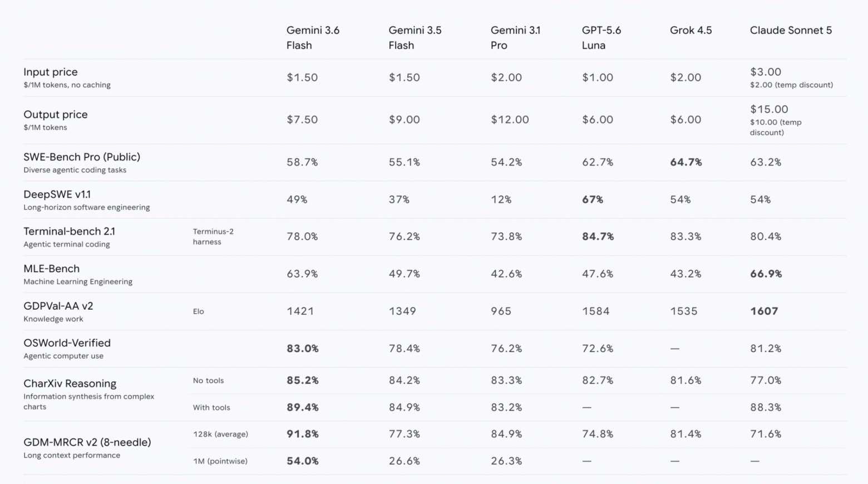Image resolution: width=868 pixels, height=484 pixels.
Task: Click the $15.00 output price cell
Action: (x=769, y=109)
